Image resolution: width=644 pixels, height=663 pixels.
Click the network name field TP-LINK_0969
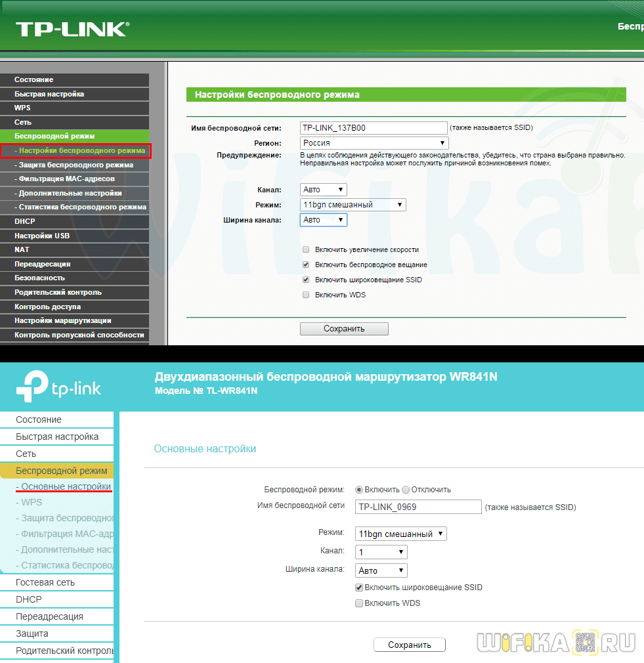418,507
